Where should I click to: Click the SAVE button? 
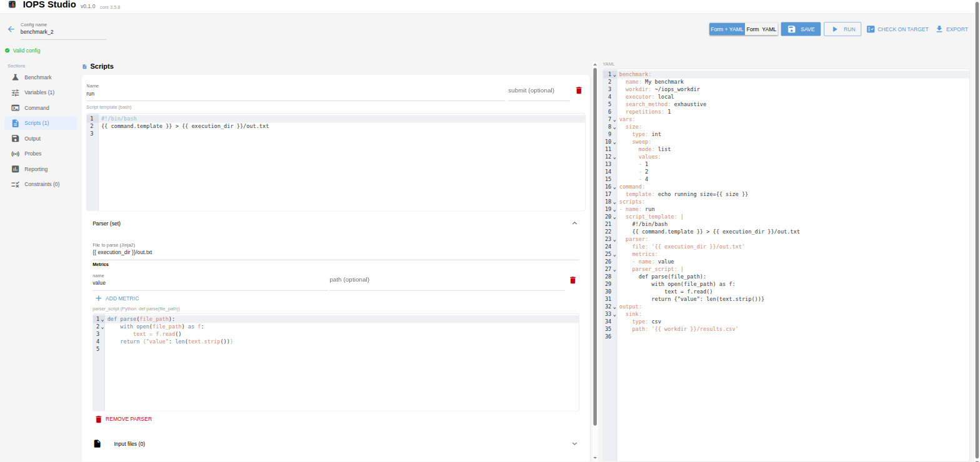pos(801,29)
